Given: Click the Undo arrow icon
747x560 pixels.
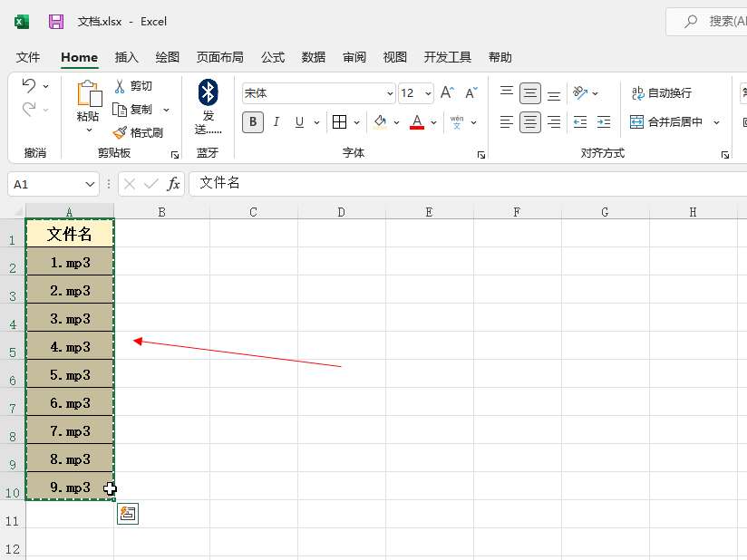Looking at the screenshot, I should 29,86.
